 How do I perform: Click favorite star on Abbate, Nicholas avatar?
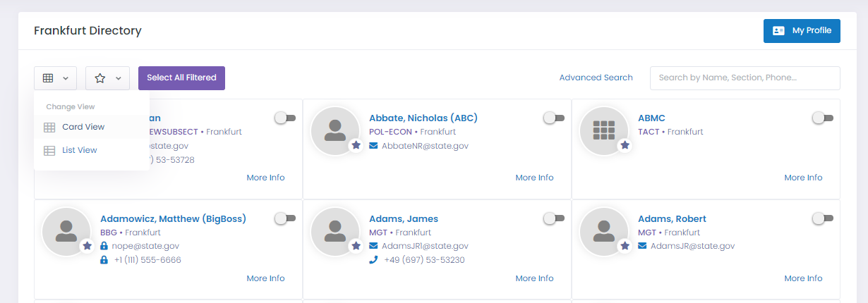pyautogui.click(x=356, y=145)
